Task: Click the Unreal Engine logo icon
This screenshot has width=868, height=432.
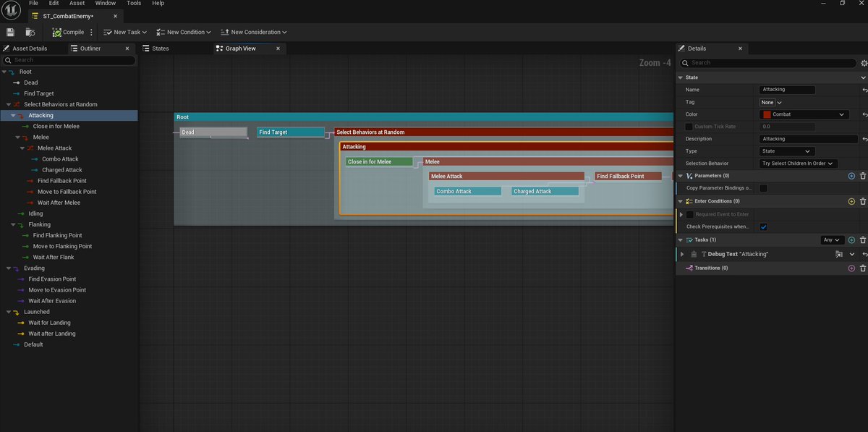Action: coord(11,9)
